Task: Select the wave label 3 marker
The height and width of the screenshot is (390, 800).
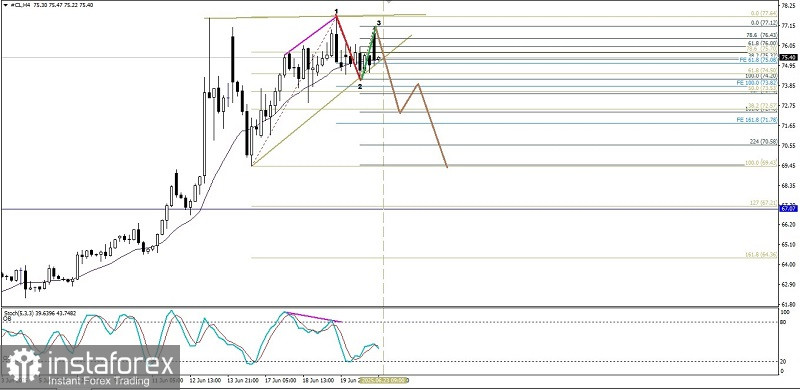Action: pyautogui.click(x=379, y=23)
